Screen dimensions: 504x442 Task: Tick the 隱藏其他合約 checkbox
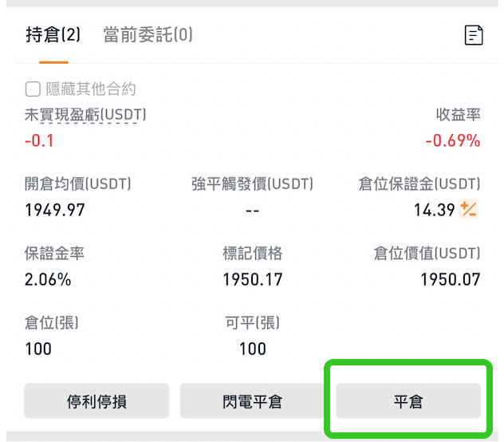(33, 89)
